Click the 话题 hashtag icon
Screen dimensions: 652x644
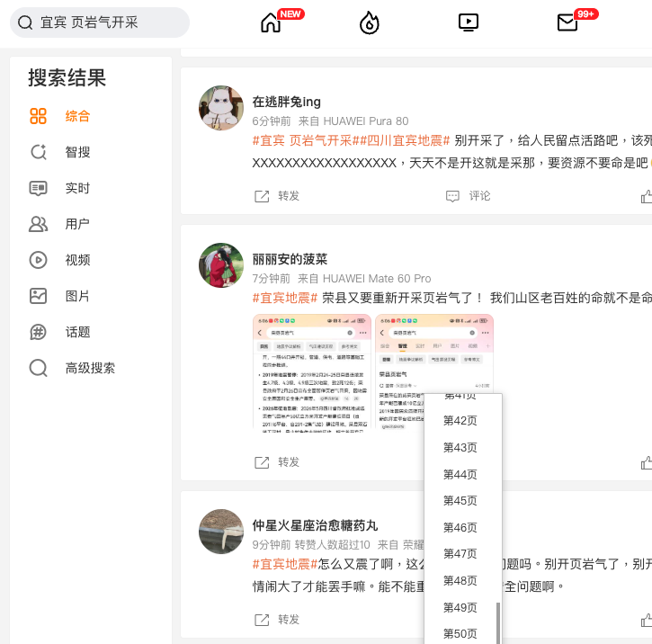click(x=39, y=332)
